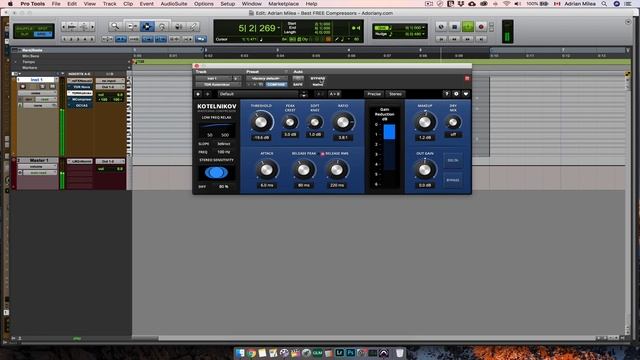Activate the Selector tool
Viewport: 640px width, 360px height.
(147, 27)
